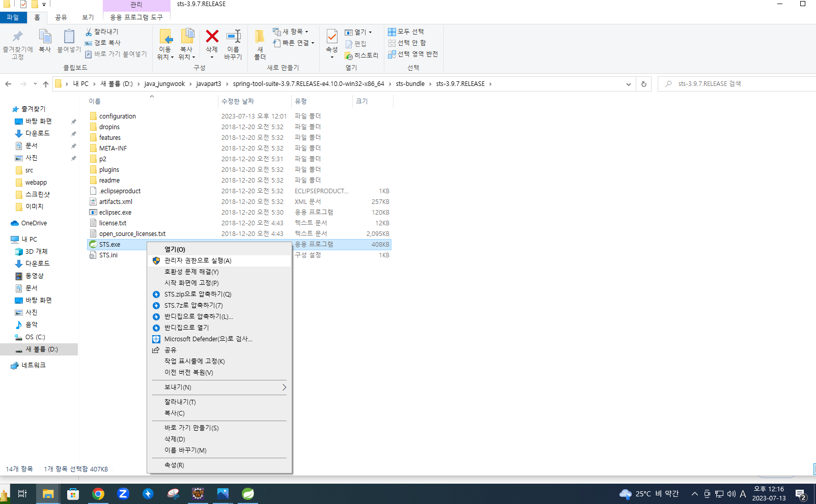Choose Scan with Microsoft Defender
The image size is (816, 504).
point(220,339)
